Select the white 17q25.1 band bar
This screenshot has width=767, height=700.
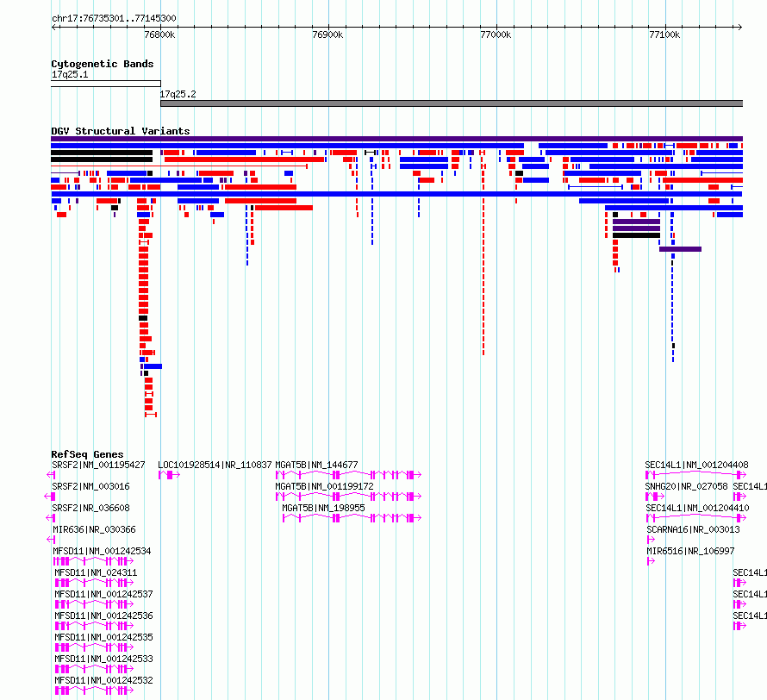[x=106, y=84]
